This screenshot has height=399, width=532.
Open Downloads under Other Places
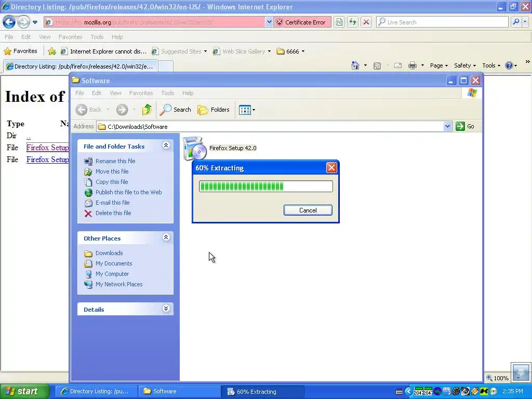109,253
